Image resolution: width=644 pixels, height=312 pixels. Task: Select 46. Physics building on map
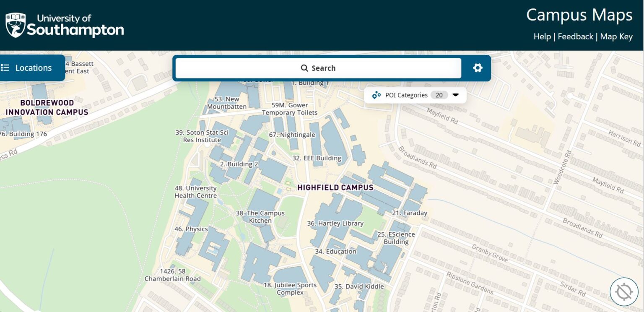(191, 229)
